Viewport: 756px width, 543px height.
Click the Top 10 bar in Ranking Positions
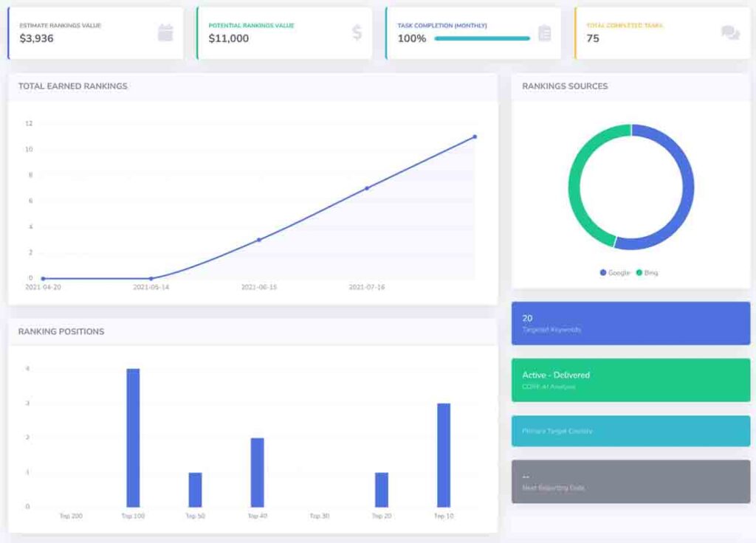(444, 454)
